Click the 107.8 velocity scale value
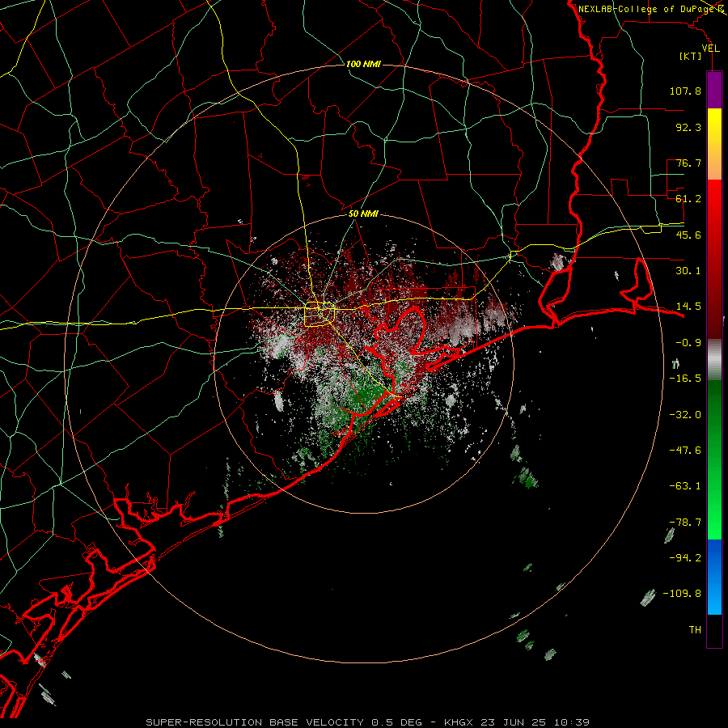The width and height of the screenshot is (728, 728). (x=685, y=91)
